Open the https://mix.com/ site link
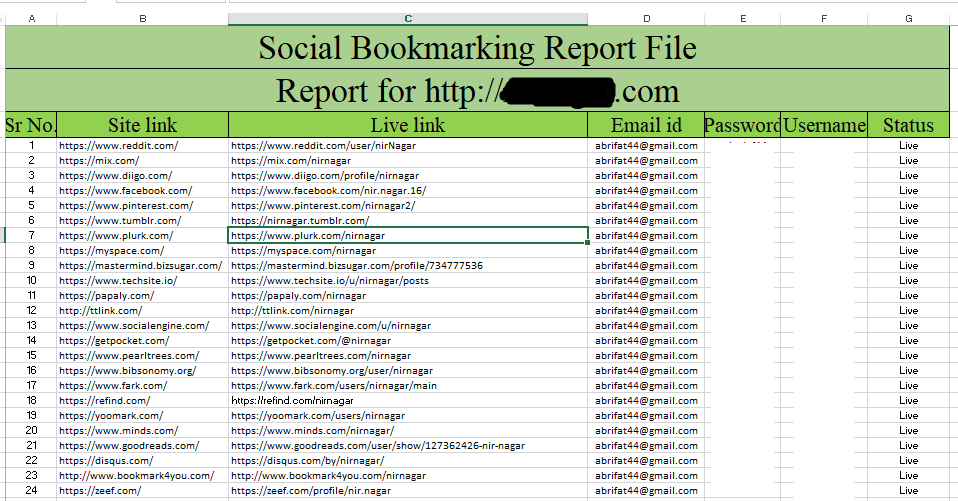This screenshot has height=501, width=958. 99,161
